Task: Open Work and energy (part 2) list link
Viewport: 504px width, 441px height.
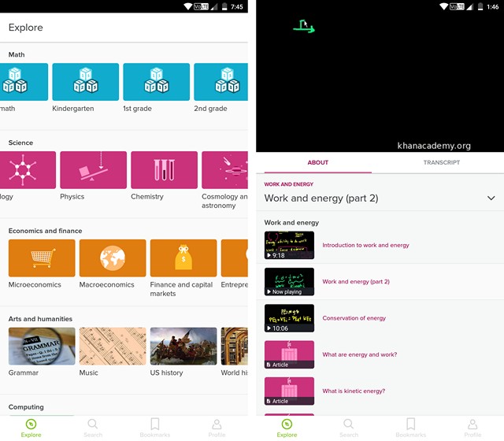Action: (x=356, y=282)
